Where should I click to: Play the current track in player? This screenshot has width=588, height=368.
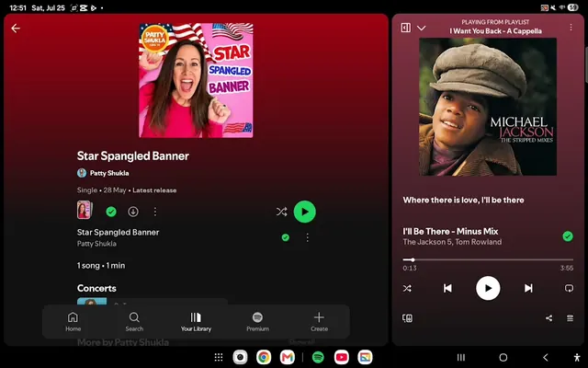pyautogui.click(x=488, y=288)
